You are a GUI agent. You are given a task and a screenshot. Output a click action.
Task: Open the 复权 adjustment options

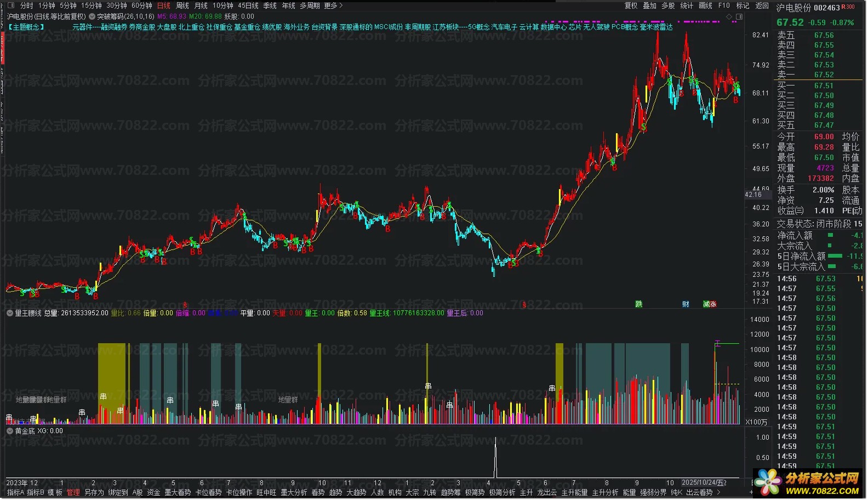[631, 5]
